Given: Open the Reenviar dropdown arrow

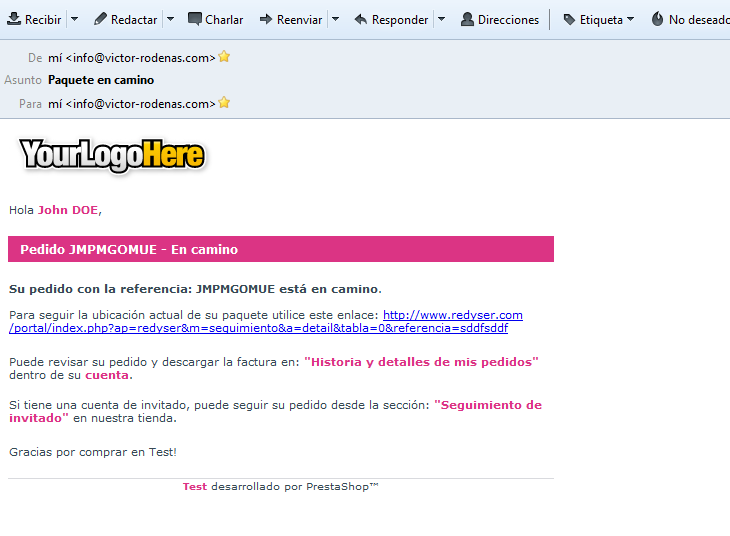Looking at the screenshot, I should click(x=335, y=20).
